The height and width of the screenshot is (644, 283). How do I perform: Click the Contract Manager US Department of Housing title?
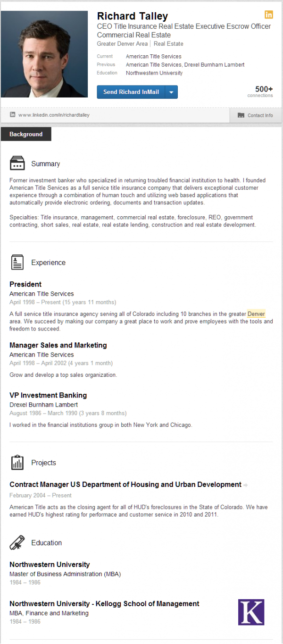click(x=125, y=484)
